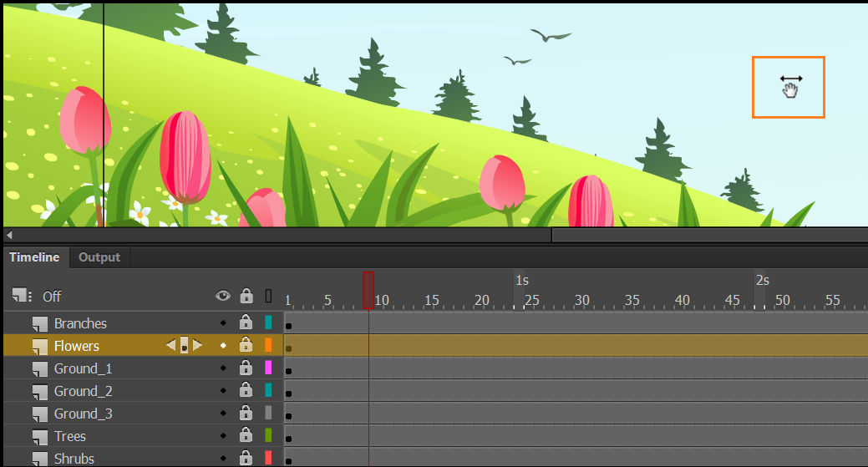Screen dimensions: 868x467
Task: Select the Timeline tab
Action: pos(34,257)
